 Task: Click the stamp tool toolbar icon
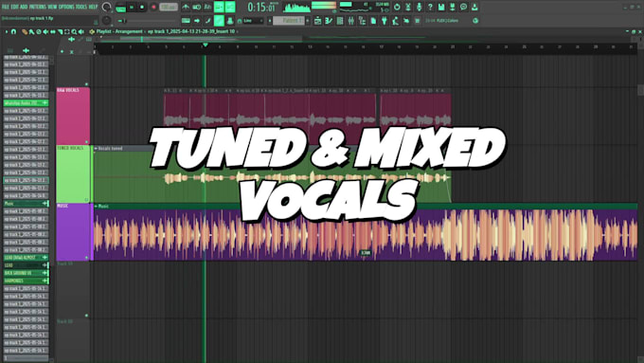(x=230, y=21)
